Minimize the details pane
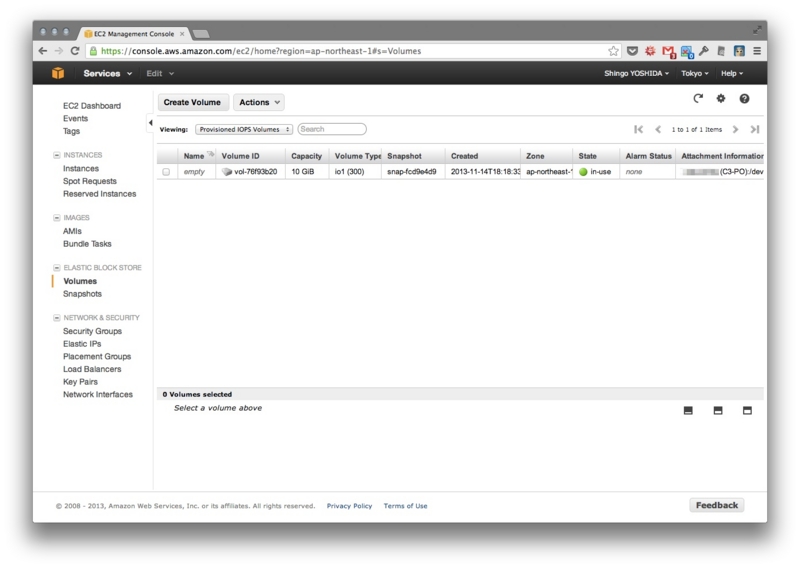Viewport: 800px width, 568px height. click(x=688, y=410)
